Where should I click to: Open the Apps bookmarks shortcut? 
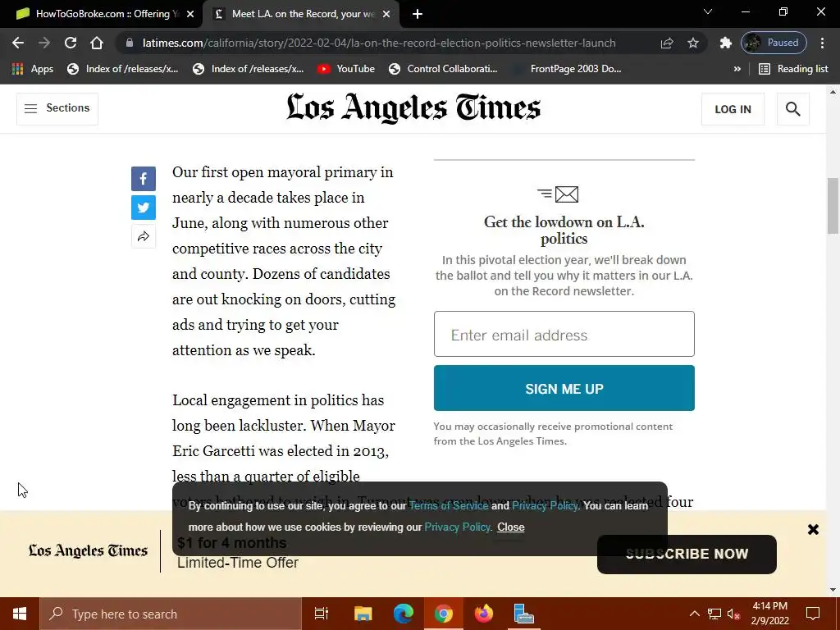point(33,69)
